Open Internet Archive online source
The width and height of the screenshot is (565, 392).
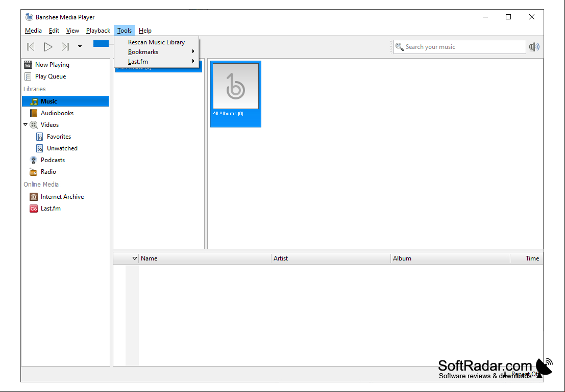65,197
